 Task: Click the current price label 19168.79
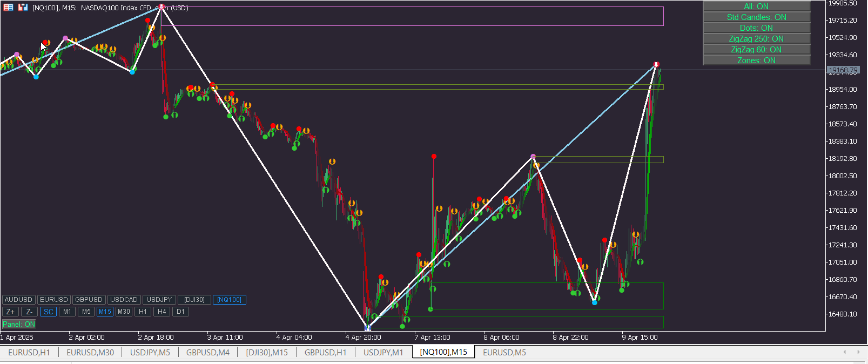tap(843, 70)
